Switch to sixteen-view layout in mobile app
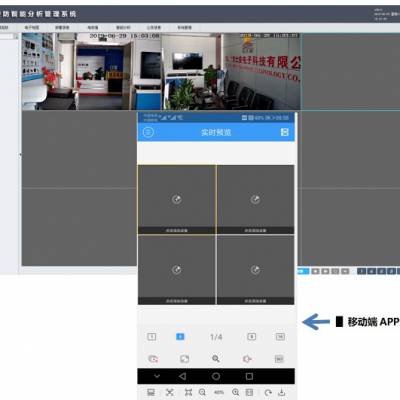400x400 pixels. (280, 337)
